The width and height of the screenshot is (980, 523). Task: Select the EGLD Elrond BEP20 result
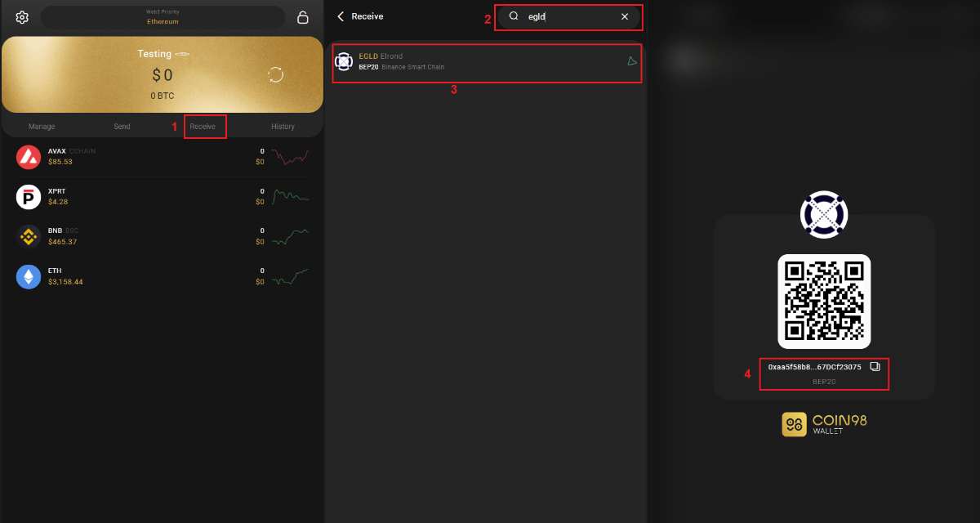pyautogui.click(x=487, y=61)
